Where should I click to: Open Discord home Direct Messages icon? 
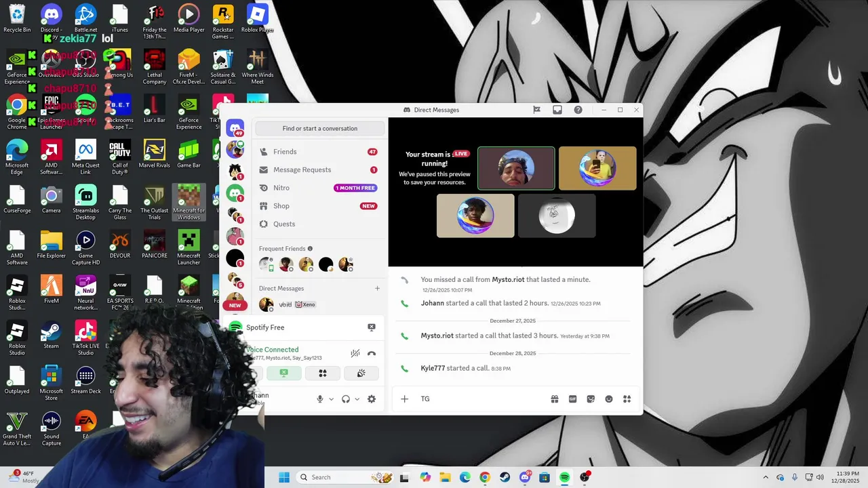235,128
